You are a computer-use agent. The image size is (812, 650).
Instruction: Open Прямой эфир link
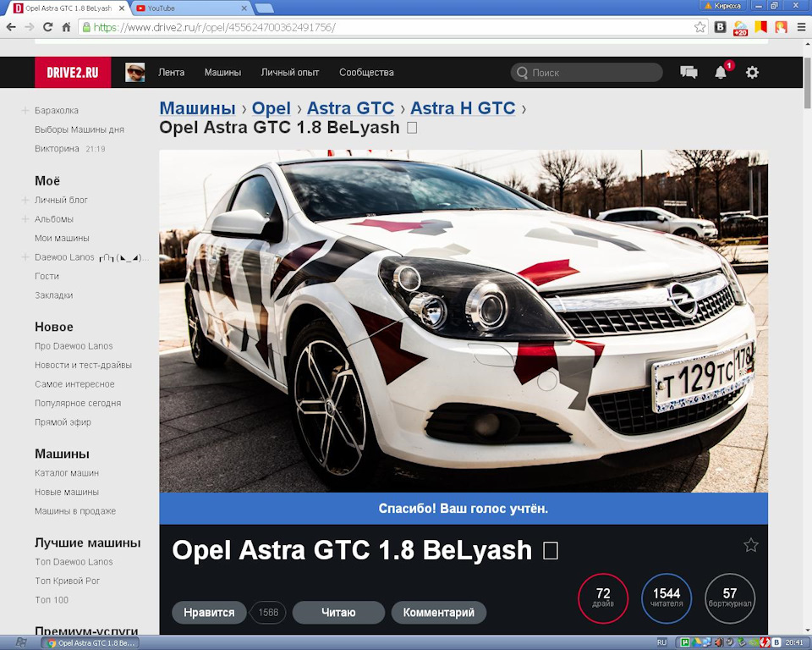click(63, 422)
